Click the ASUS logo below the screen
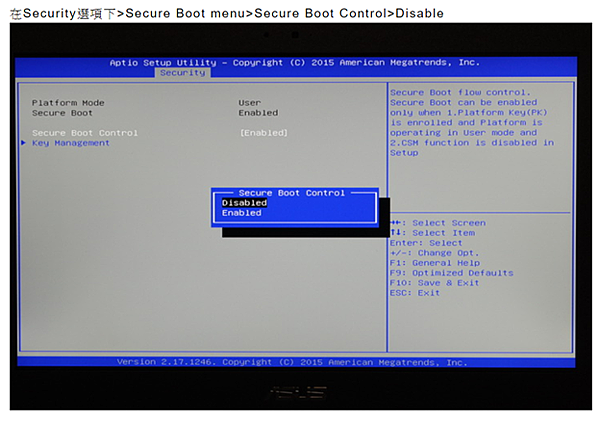 point(297,392)
